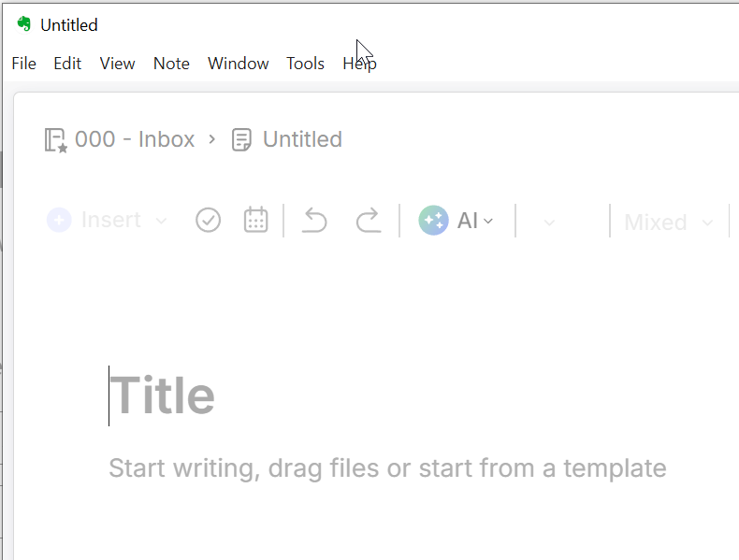Click the undo arrow icon
This screenshot has width=739, height=560.
click(314, 220)
